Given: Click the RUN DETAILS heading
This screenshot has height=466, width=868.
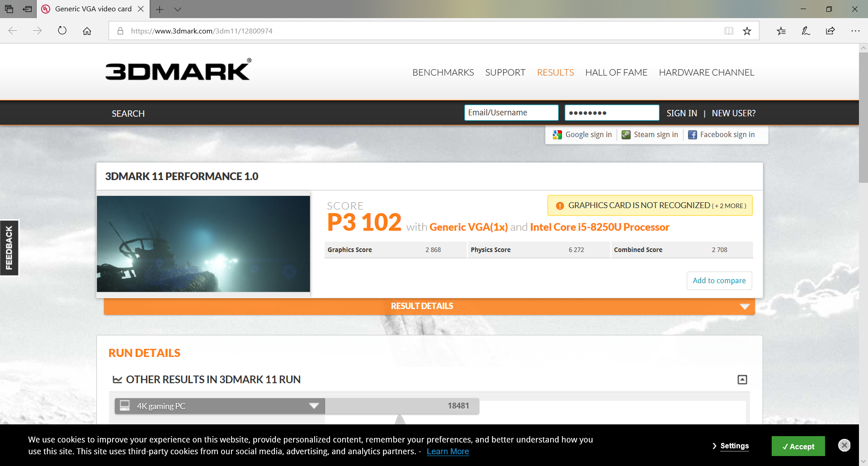Looking at the screenshot, I should [144, 353].
